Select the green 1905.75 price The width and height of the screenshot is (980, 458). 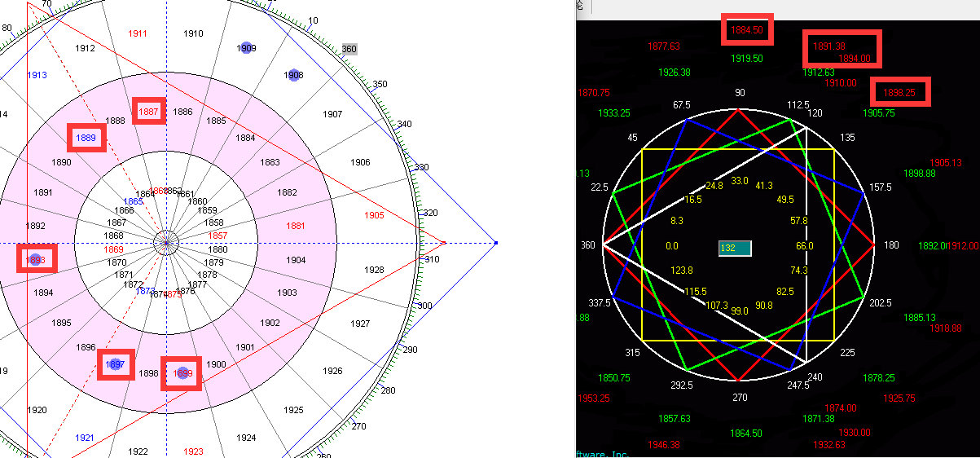coord(878,113)
